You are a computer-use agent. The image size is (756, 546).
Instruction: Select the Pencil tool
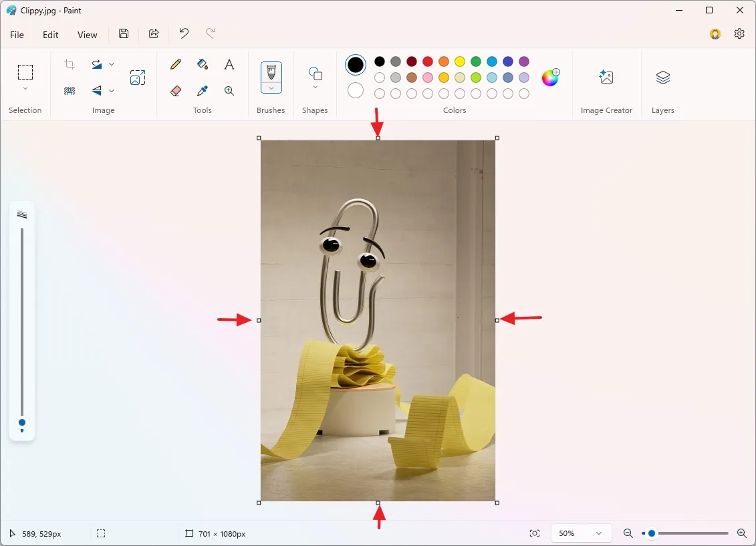175,64
